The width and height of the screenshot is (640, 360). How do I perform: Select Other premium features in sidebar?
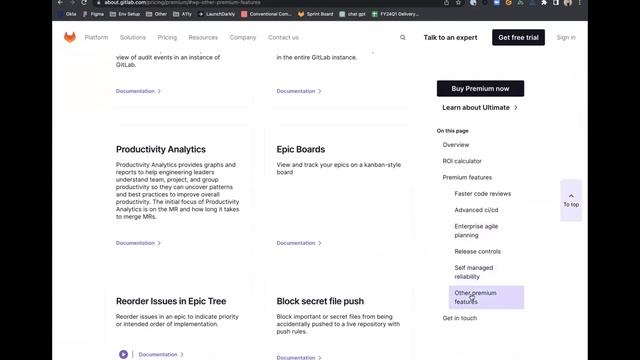pos(487,297)
